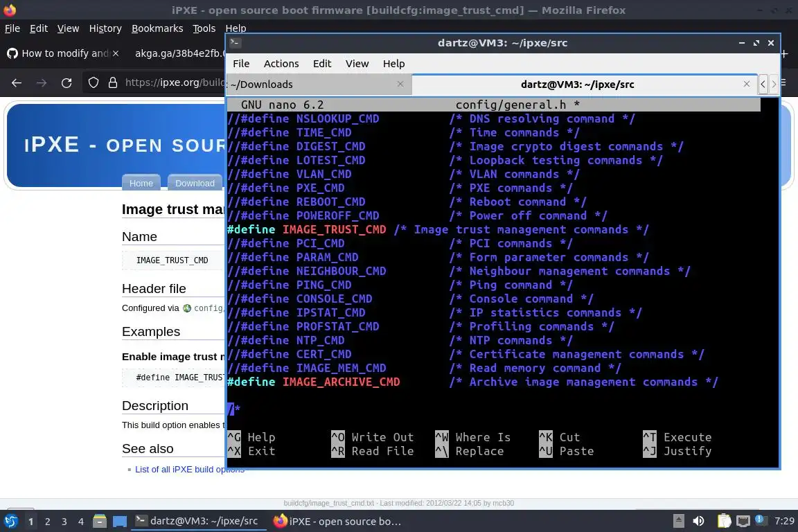Viewport: 798px width, 532px height.
Task: Open Firefox View menu
Action: tap(68, 28)
